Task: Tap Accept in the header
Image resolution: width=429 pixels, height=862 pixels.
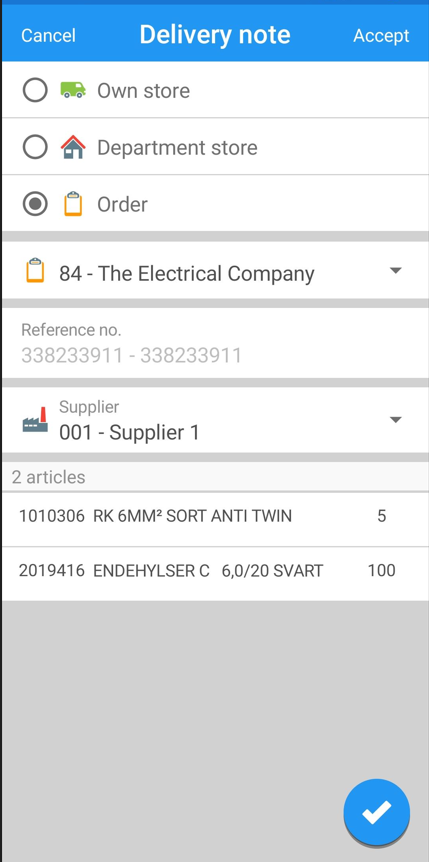Action: pos(381,36)
